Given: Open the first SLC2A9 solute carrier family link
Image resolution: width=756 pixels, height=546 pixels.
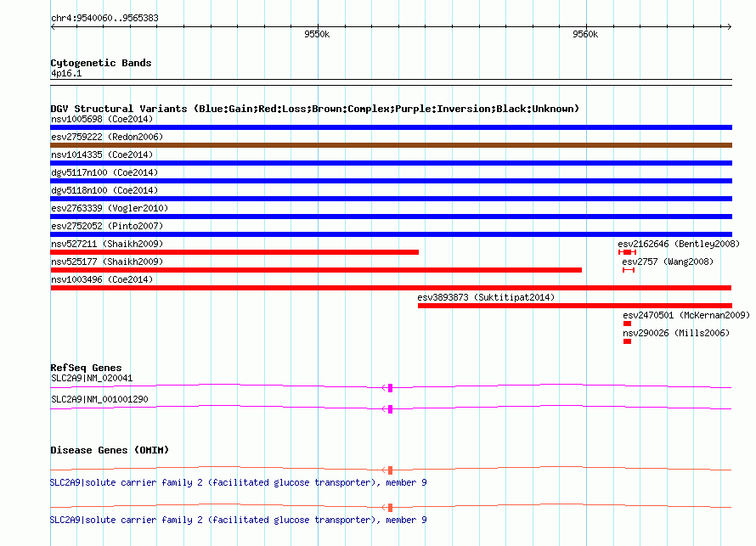Looking at the screenshot, I should pyautogui.click(x=238, y=482).
